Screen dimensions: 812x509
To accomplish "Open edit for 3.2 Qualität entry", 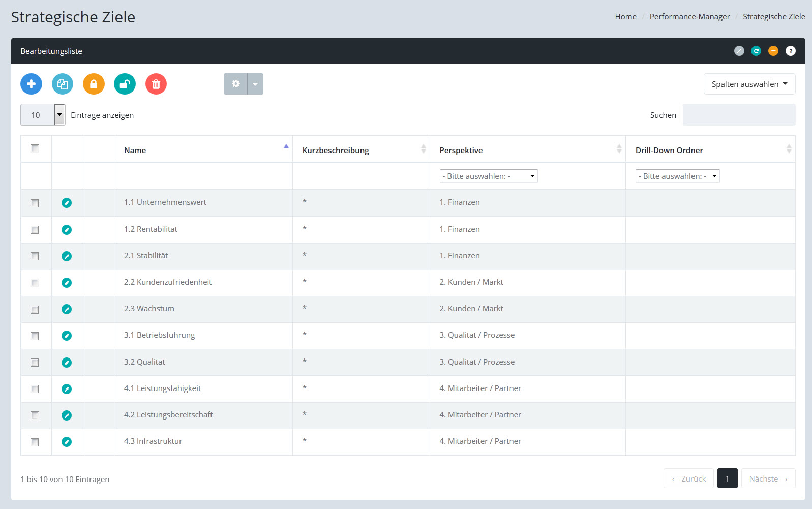I will tap(67, 363).
